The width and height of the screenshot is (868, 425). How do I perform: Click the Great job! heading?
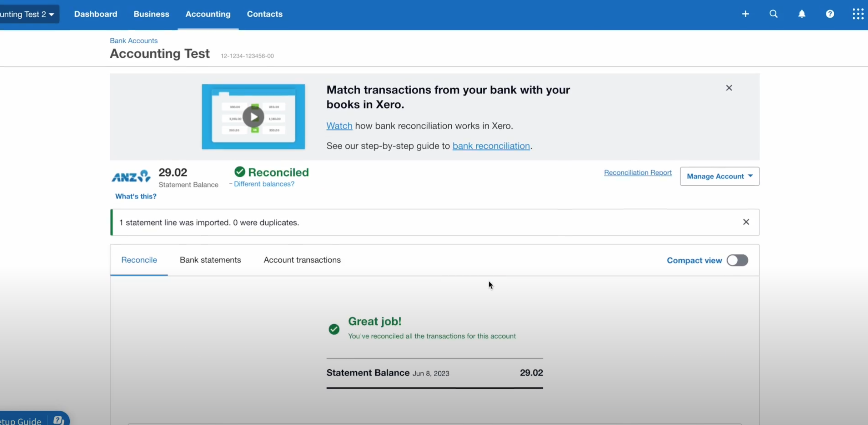(x=375, y=321)
